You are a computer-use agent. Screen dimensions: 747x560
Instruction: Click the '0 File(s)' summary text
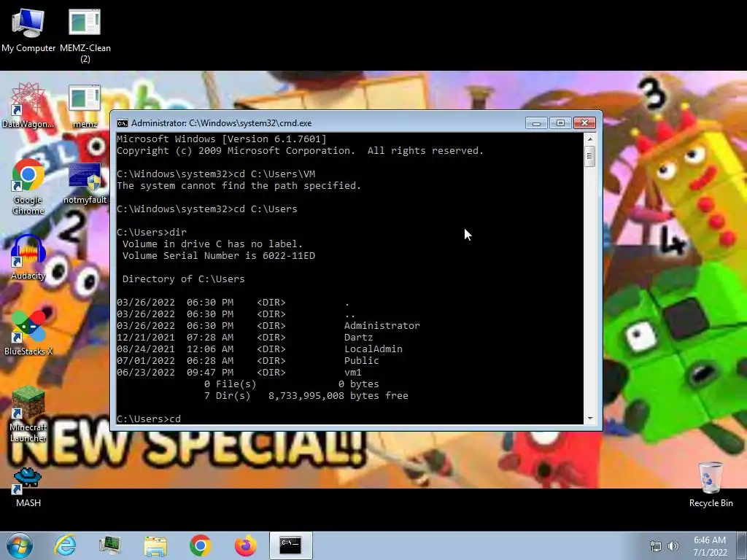230,384
